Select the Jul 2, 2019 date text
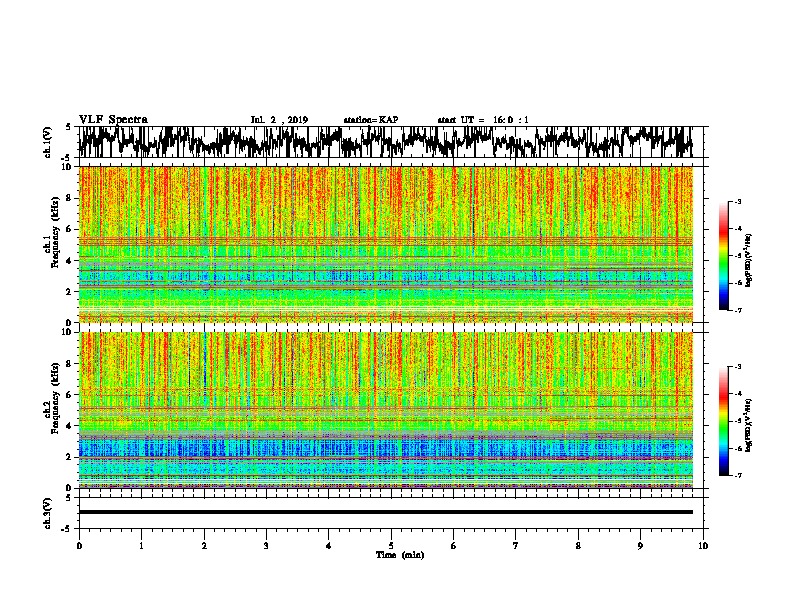 [x=279, y=120]
